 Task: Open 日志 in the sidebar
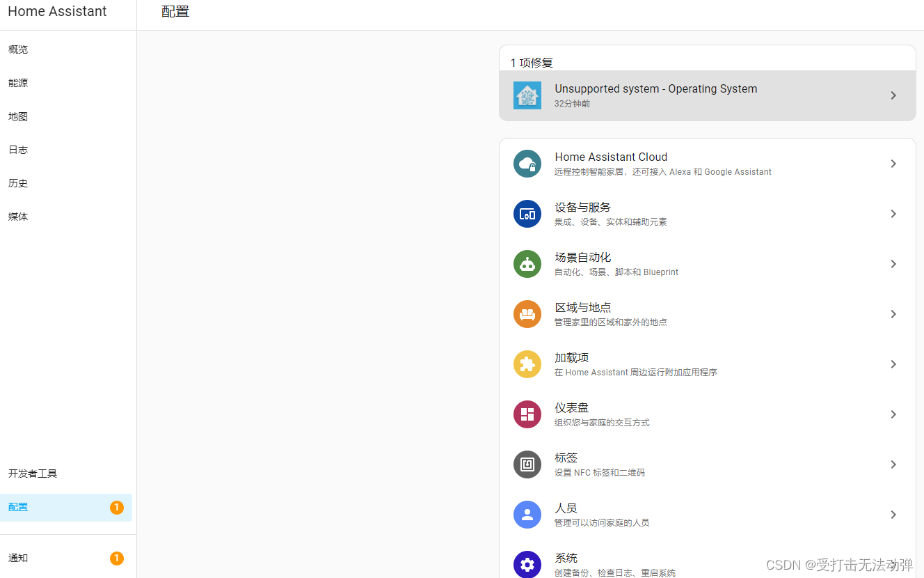[x=66, y=150]
